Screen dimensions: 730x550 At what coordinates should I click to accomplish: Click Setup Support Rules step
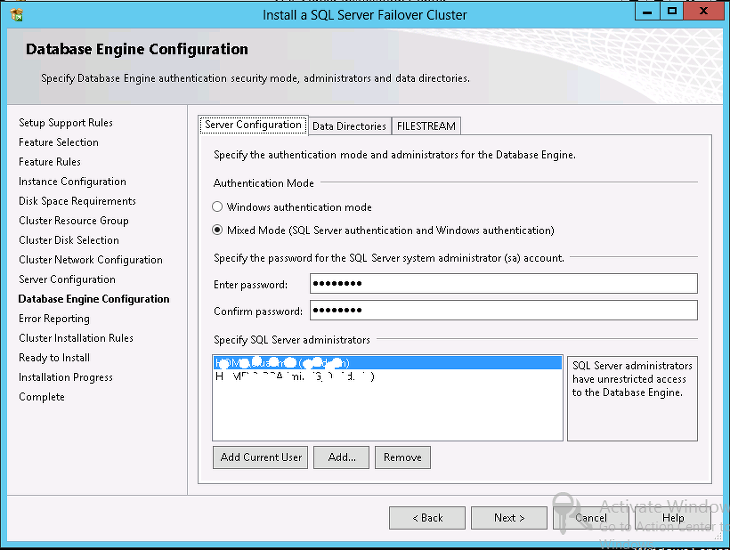pos(66,122)
